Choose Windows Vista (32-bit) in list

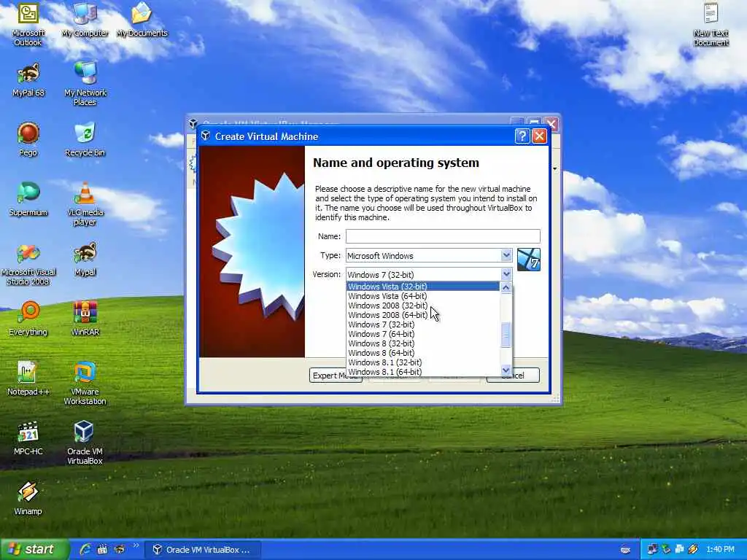click(422, 286)
